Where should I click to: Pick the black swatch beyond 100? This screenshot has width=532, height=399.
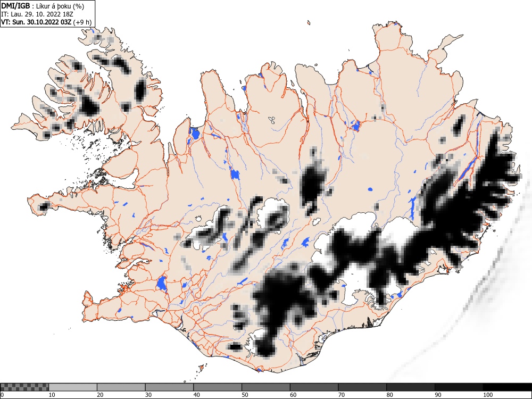pyautogui.click(x=507, y=387)
